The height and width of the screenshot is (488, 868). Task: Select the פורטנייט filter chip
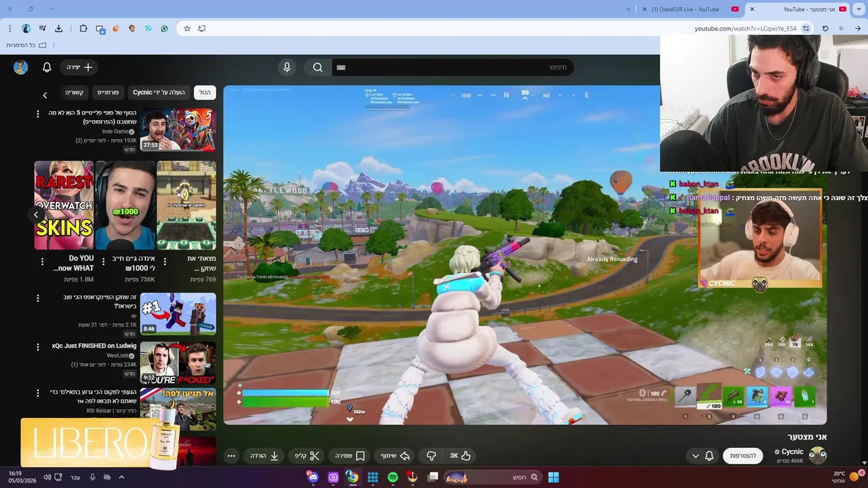click(108, 92)
